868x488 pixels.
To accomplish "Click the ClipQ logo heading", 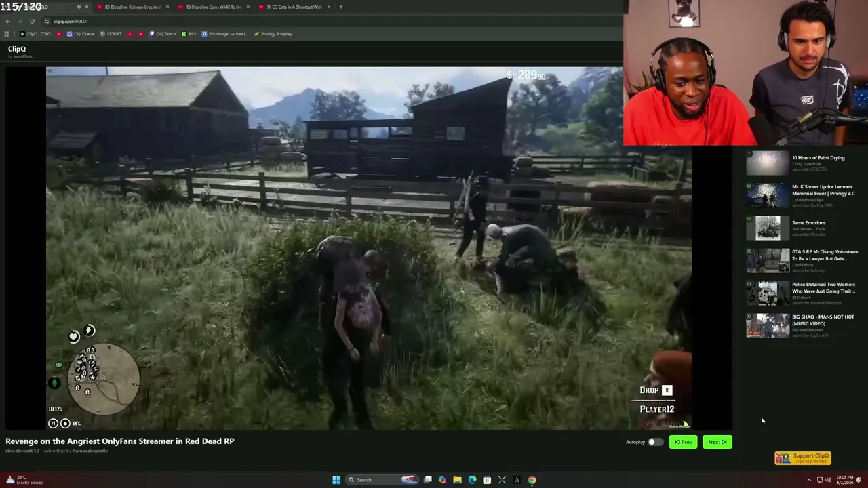I will pyautogui.click(x=17, y=49).
